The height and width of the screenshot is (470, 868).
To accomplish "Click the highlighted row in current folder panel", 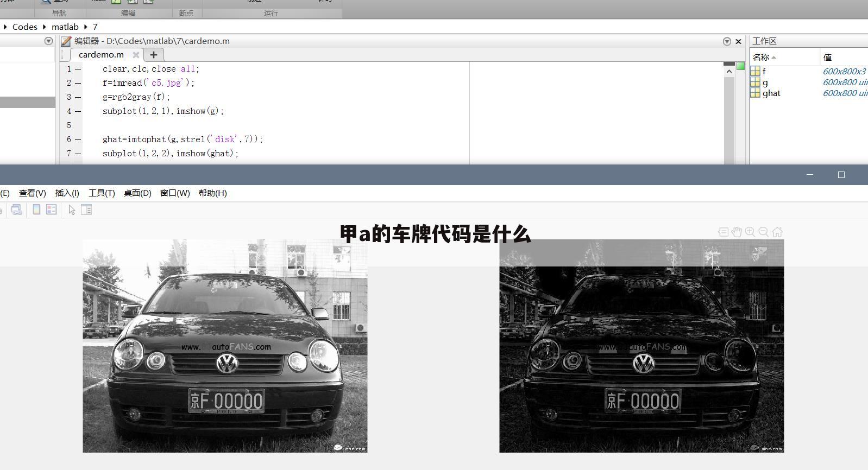I will tap(27, 102).
